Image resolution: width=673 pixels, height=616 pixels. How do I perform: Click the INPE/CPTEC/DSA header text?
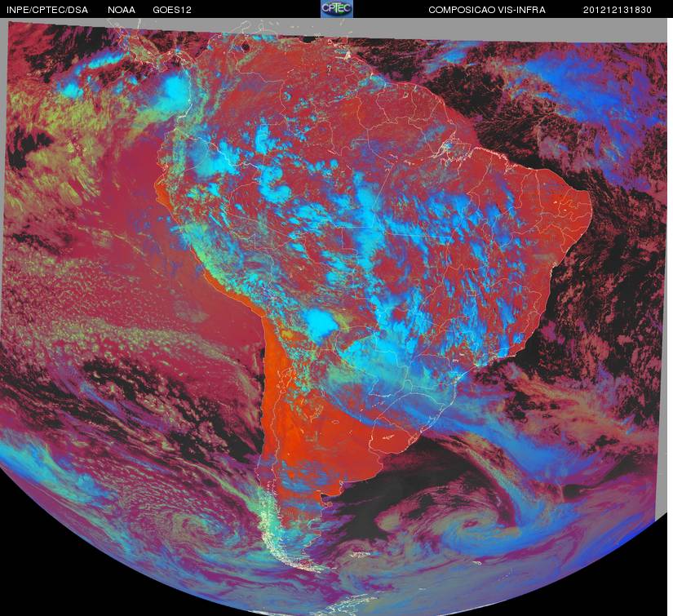(x=47, y=10)
